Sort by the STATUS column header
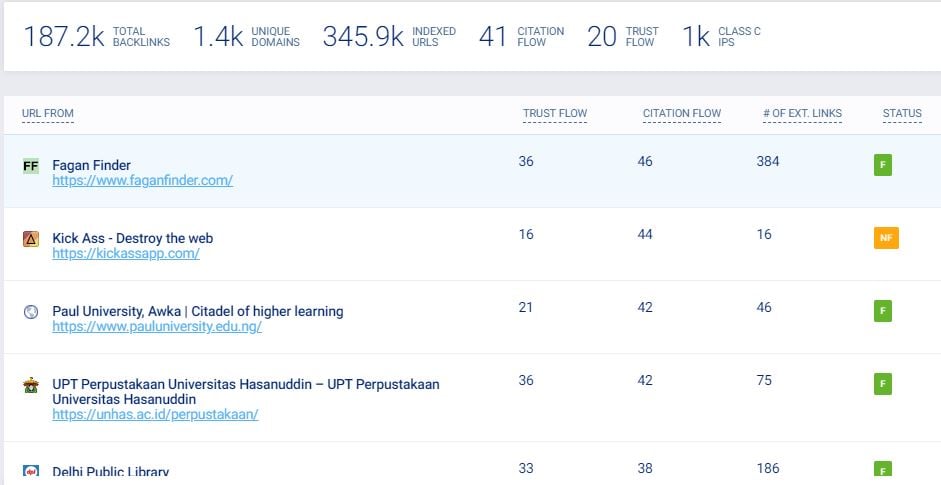The height and width of the screenshot is (485, 941). [x=902, y=114]
